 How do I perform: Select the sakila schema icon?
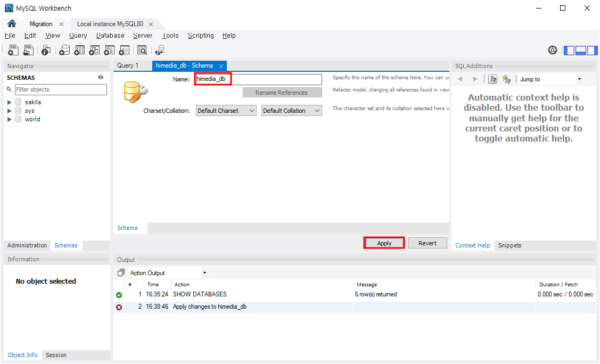tap(18, 102)
